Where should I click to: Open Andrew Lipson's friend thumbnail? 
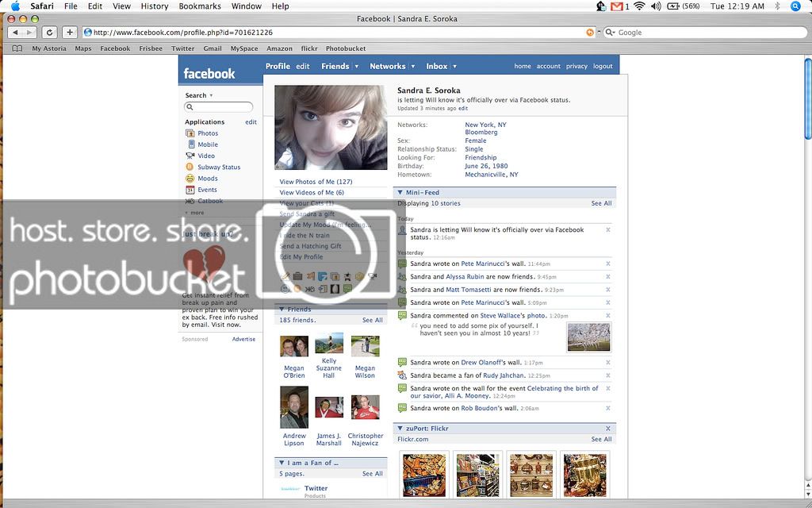click(294, 407)
